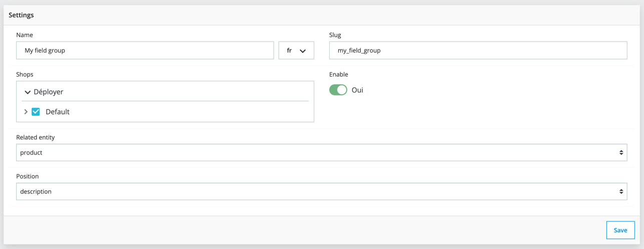Collapse the Déployer chevron in Shops

tap(28, 92)
